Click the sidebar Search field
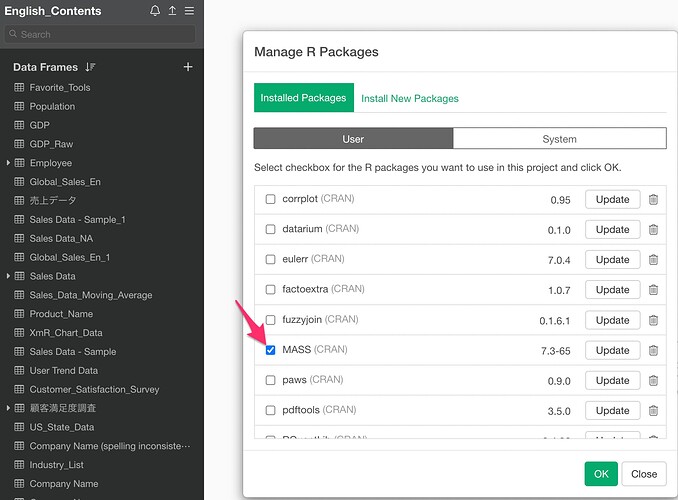 [100, 34]
